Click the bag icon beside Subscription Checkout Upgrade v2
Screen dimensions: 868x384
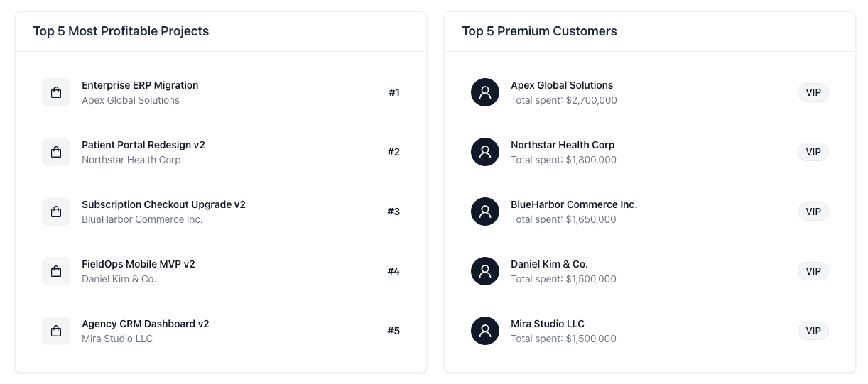coord(56,212)
